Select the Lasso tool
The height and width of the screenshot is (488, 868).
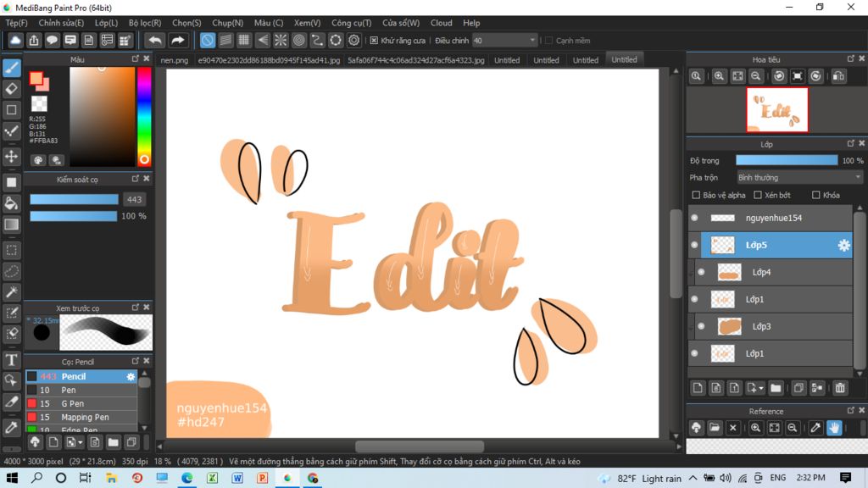coord(12,271)
